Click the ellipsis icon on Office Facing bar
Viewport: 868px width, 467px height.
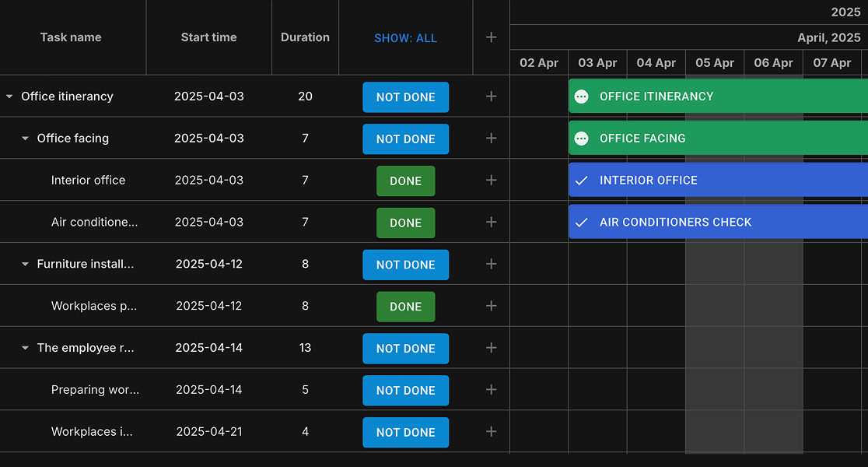581,139
